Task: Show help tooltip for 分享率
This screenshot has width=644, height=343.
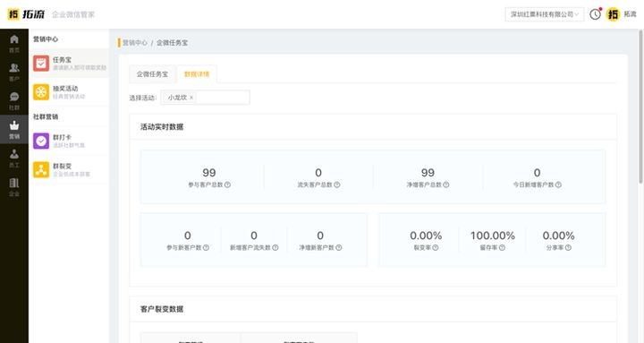Action: [x=568, y=247]
